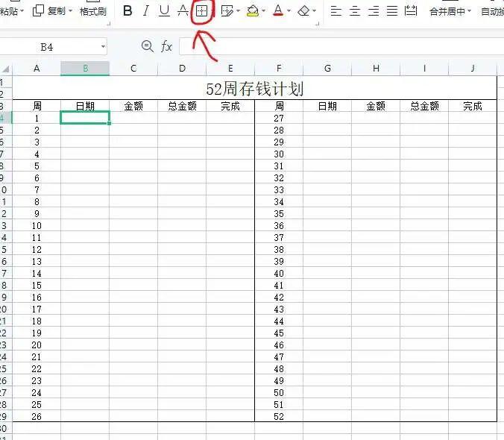
Task: Activate the 格式刷 format painter
Action: (93, 12)
